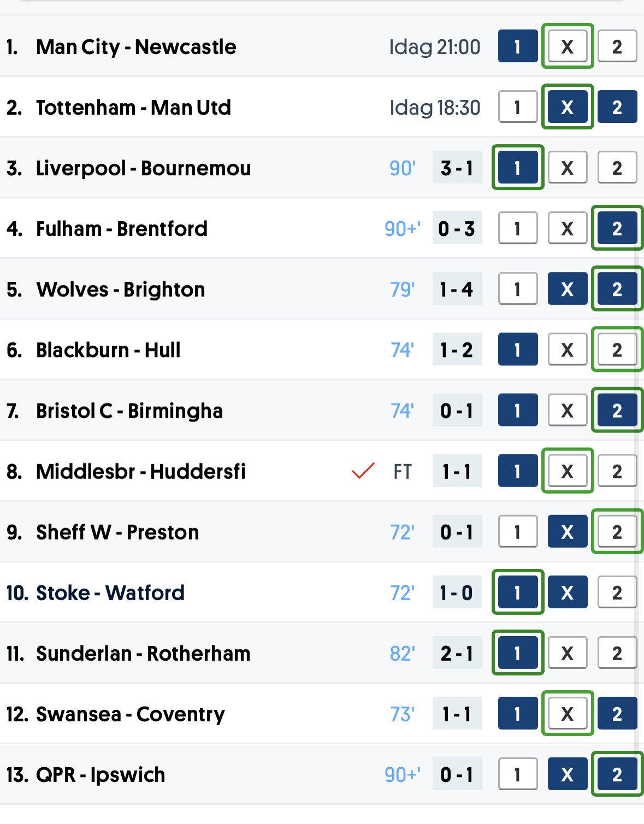Open the Stoke - Watford match row
The width and height of the screenshot is (644, 824).
tap(322, 592)
